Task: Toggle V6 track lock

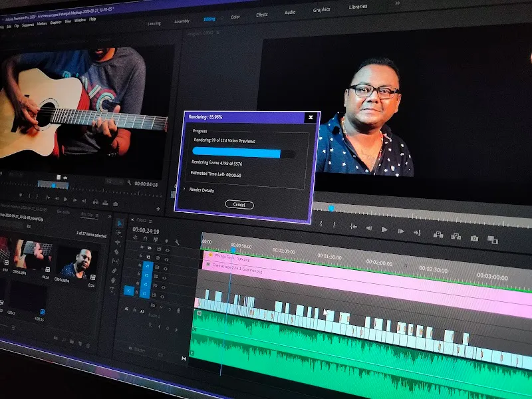Action: pyautogui.click(x=142, y=247)
